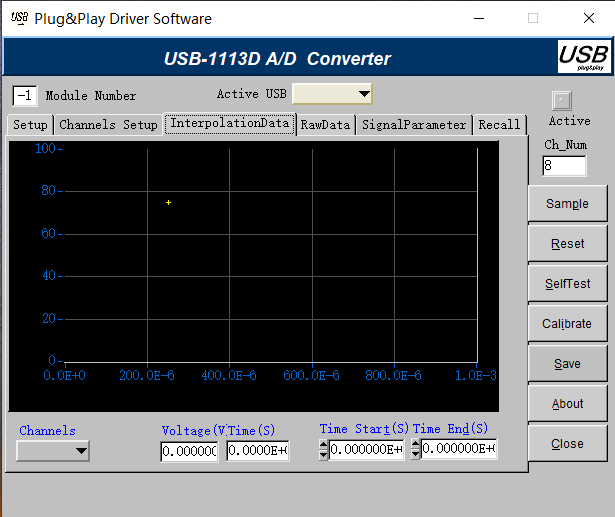Click the 600.0E-6 label on X axis
Image resolution: width=615 pixels, height=517 pixels.
coord(311,375)
